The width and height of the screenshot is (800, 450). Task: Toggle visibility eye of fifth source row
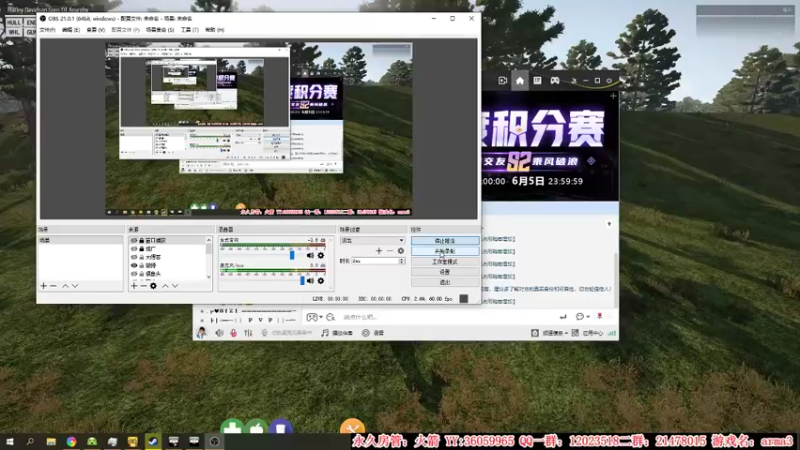point(134,274)
